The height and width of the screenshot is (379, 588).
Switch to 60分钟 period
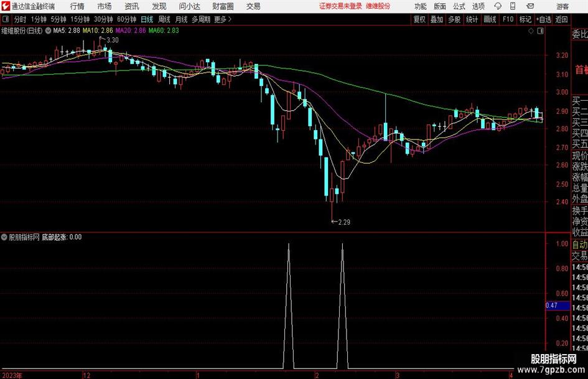[126, 19]
